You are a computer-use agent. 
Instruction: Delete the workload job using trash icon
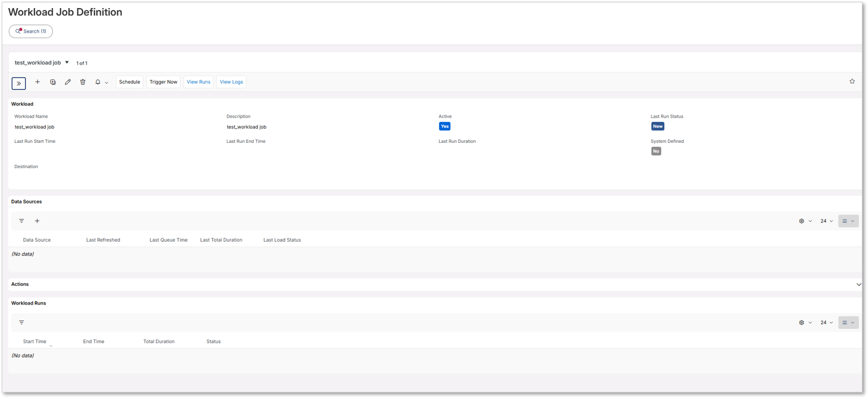point(83,82)
